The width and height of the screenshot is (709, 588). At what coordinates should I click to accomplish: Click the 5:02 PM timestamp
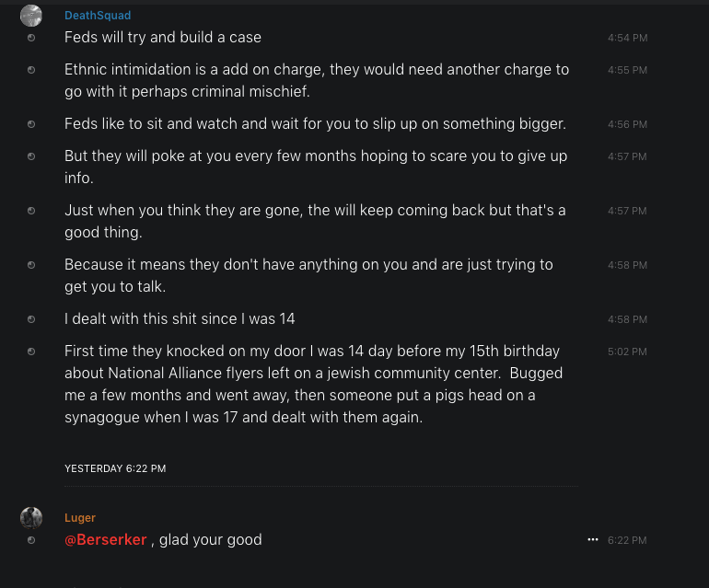point(627,352)
